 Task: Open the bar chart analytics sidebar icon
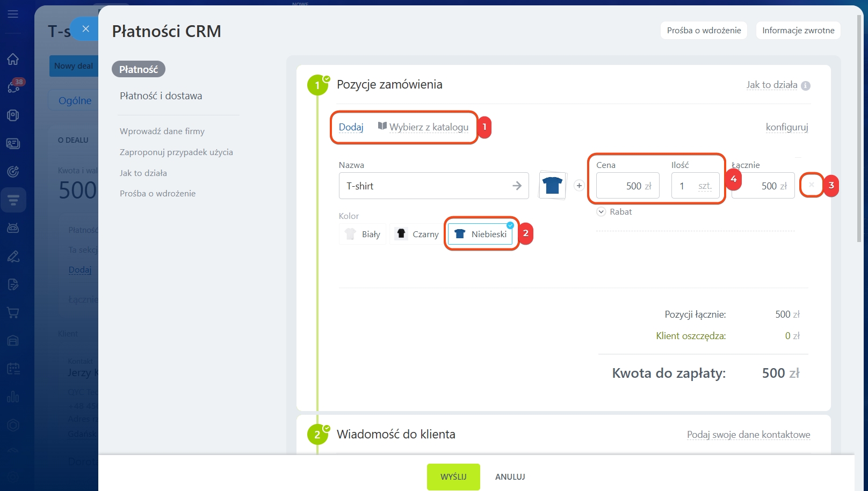[13, 397]
